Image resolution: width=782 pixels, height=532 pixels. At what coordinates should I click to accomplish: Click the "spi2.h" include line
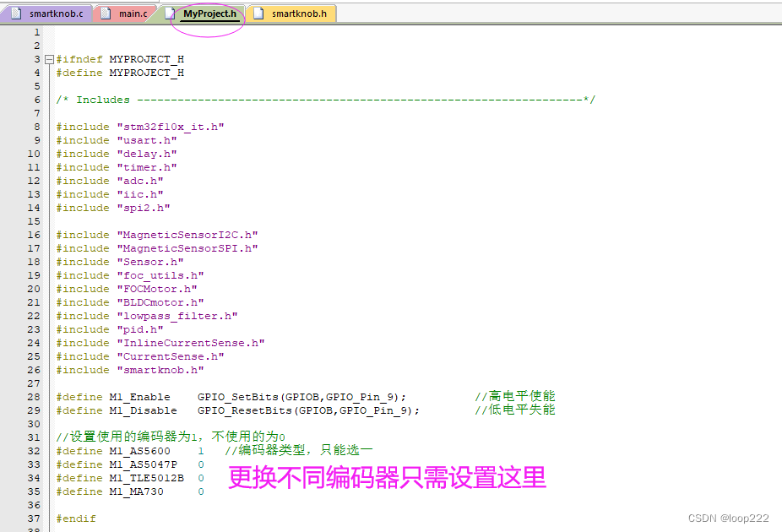tap(112, 208)
